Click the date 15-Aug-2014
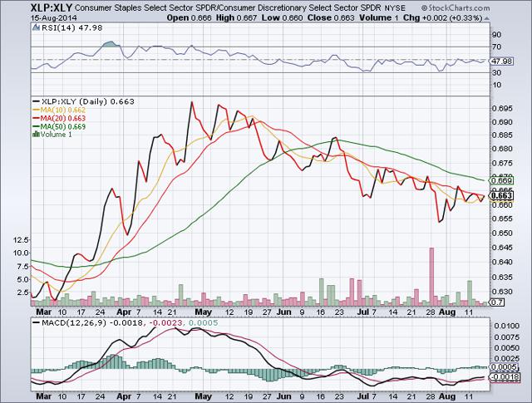 pos(53,17)
